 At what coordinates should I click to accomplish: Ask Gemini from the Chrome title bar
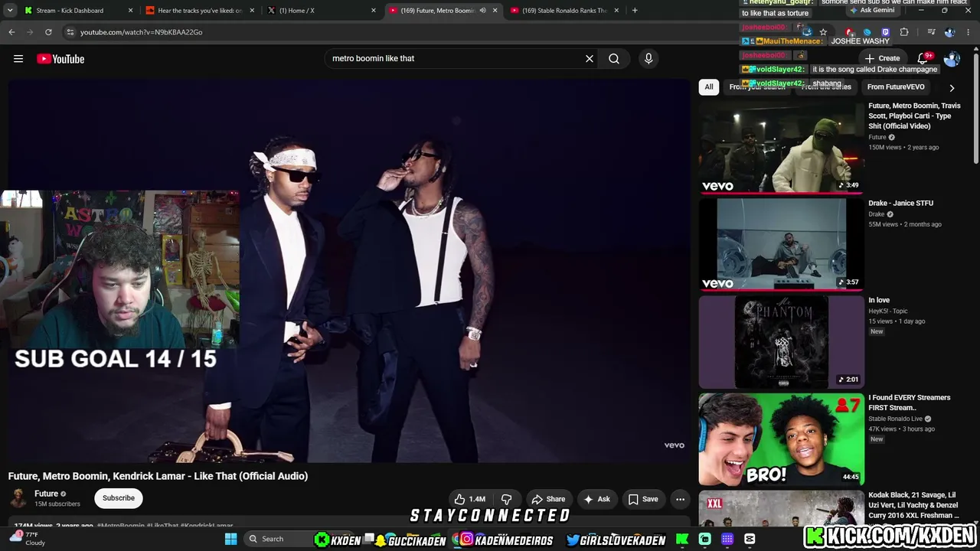click(871, 11)
